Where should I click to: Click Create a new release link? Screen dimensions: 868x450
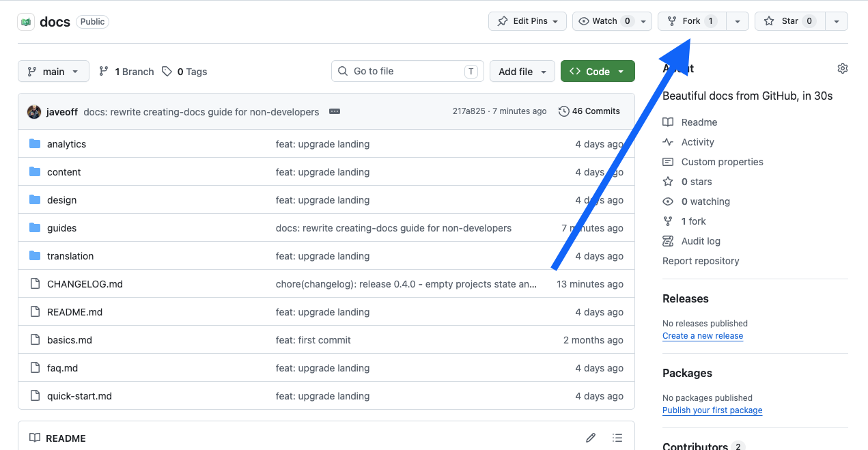coord(703,336)
